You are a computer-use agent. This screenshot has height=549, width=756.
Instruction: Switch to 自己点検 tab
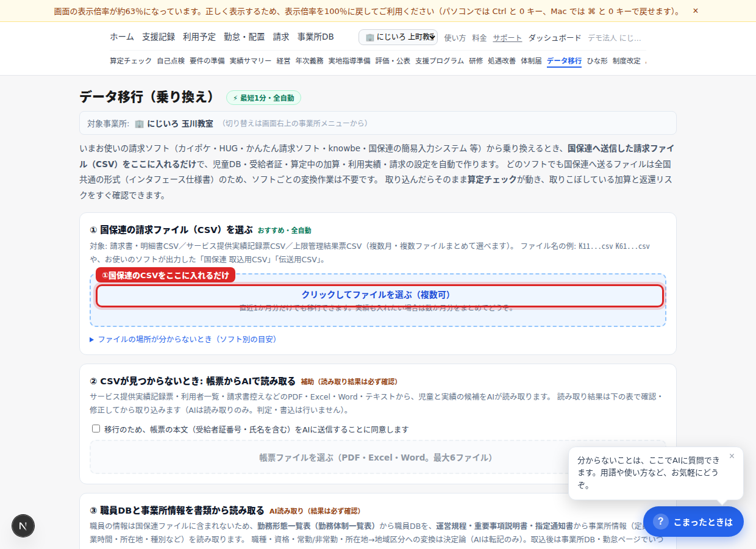point(171,61)
